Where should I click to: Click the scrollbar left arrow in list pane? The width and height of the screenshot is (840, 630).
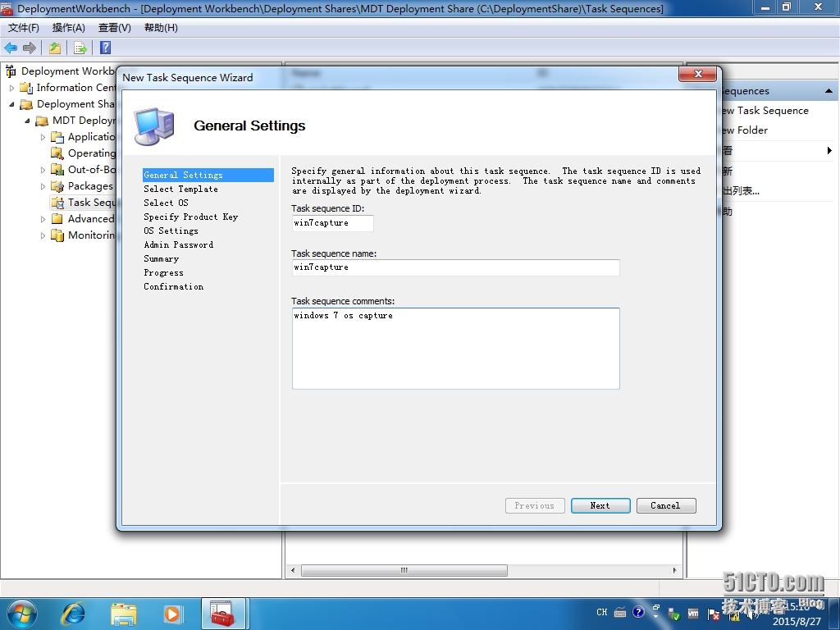click(x=293, y=571)
